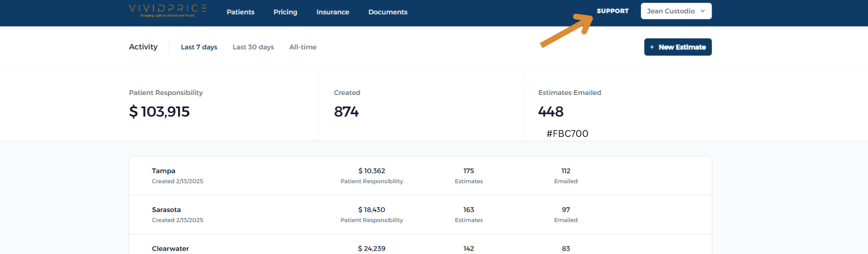This screenshot has height=254, width=868.
Task: Click Clearwater's 83 emailed count
Action: tap(566, 249)
